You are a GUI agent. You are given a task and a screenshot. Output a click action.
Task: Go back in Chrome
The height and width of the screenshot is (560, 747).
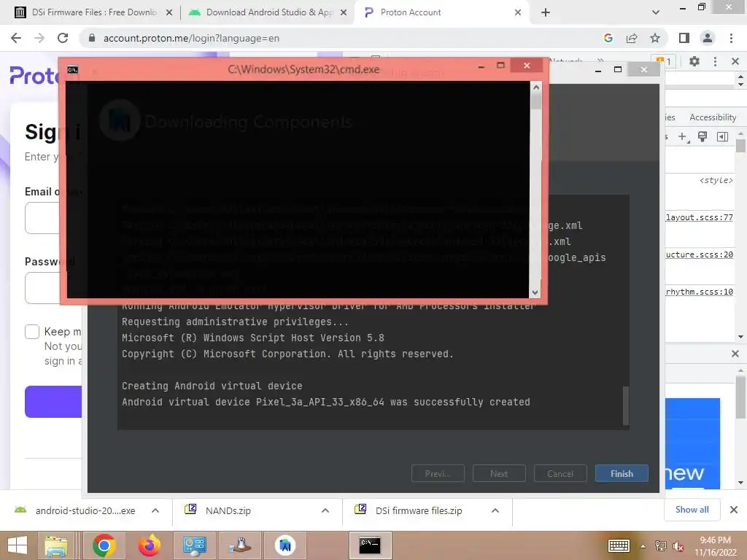16,38
